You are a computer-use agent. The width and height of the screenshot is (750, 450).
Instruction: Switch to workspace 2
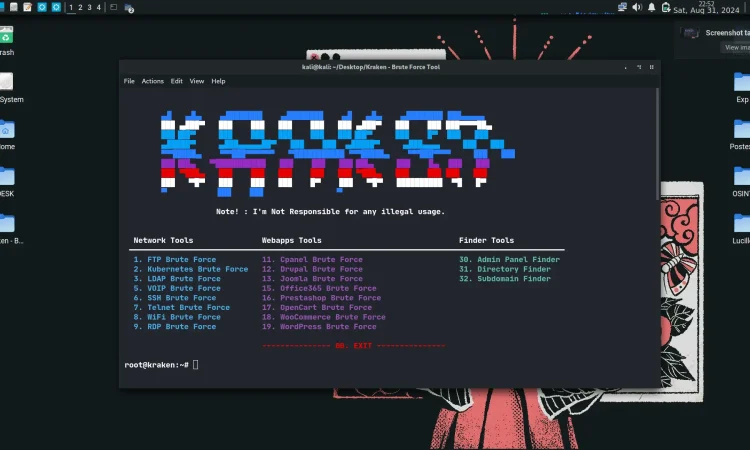pos(80,7)
